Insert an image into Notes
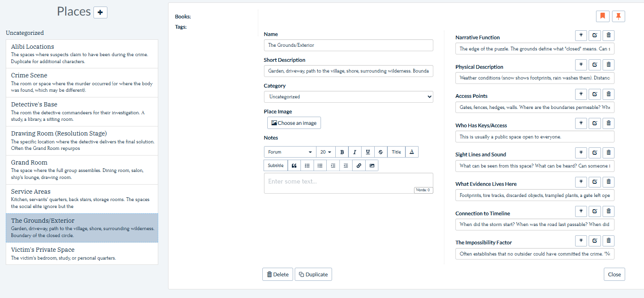The image size is (644, 298). 372,165
